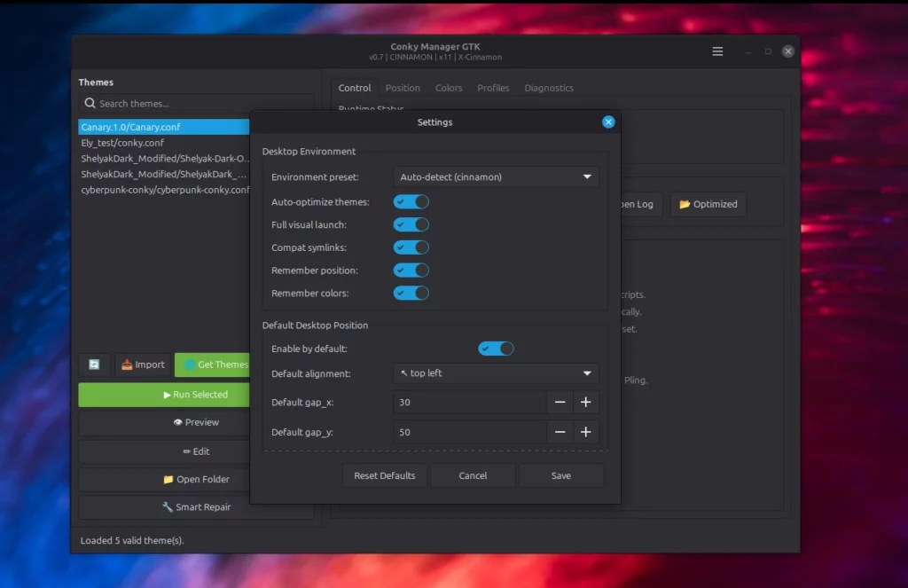This screenshot has width=908, height=588.
Task: Click the Default gap_y value field
Action: point(470,432)
